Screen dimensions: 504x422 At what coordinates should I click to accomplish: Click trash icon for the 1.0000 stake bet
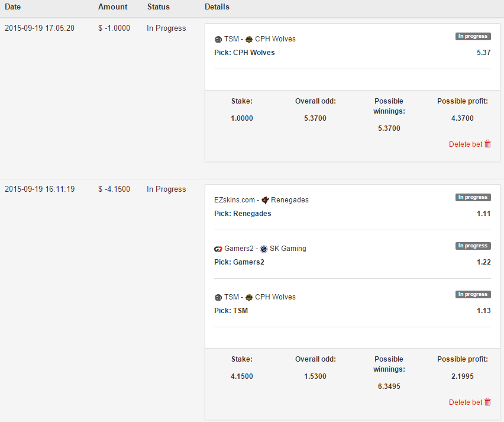(487, 144)
